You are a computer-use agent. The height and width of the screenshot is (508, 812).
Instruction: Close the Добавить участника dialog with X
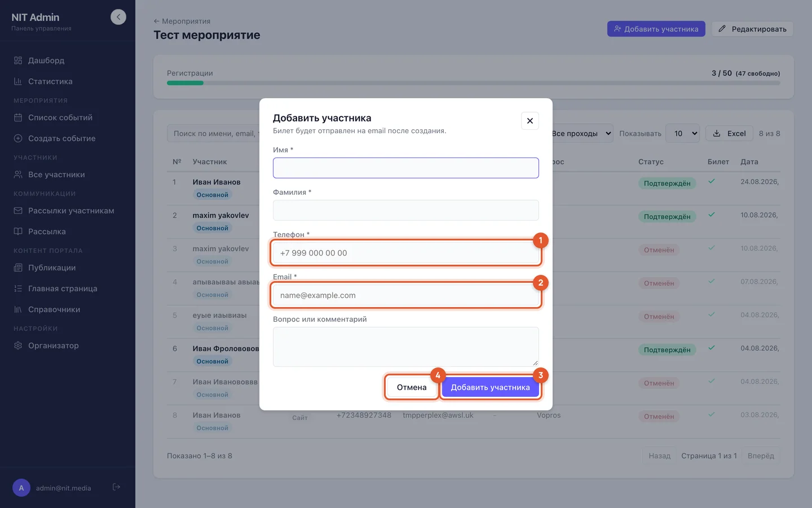pos(530,121)
